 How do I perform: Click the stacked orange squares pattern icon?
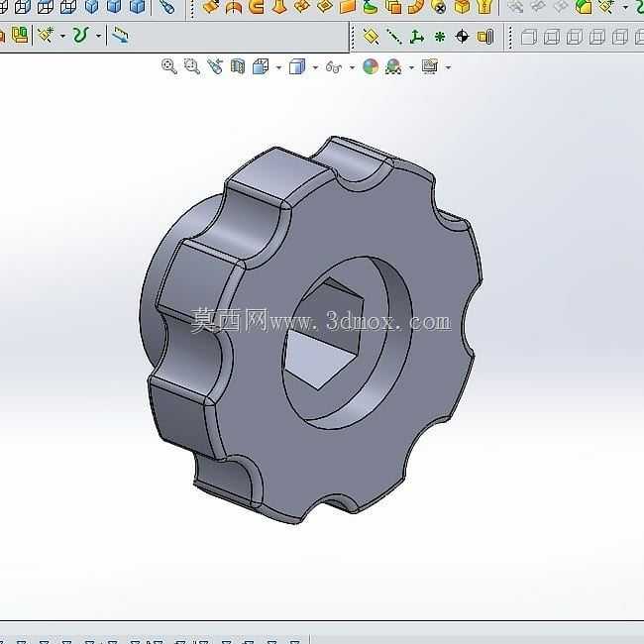tap(393, 7)
